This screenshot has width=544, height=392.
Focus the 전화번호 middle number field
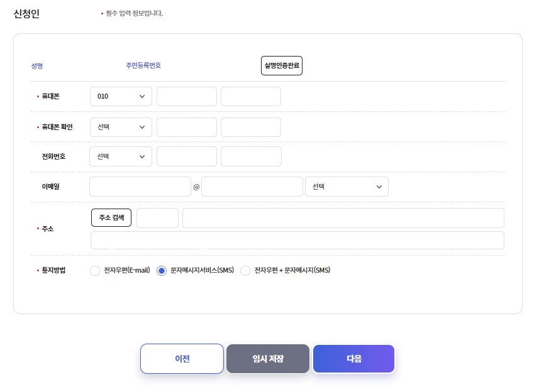click(x=187, y=156)
